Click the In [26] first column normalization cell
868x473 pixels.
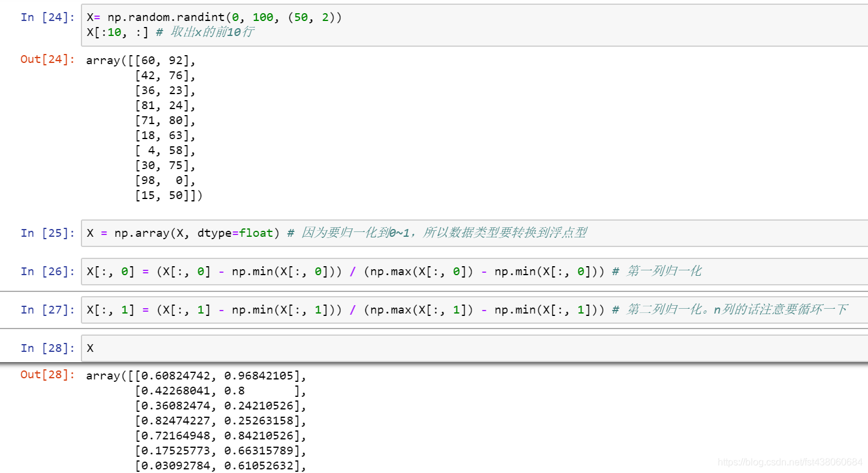[x=474, y=271]
